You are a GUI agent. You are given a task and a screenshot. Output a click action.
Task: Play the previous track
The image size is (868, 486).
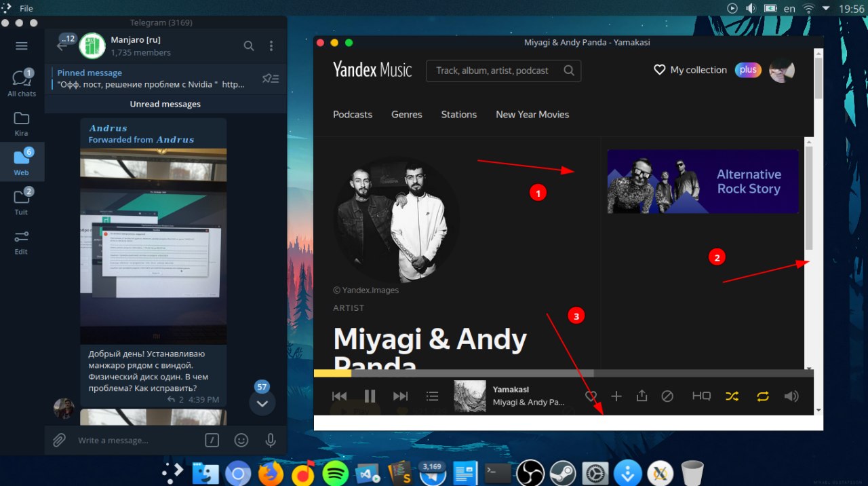tap(340, 396)
